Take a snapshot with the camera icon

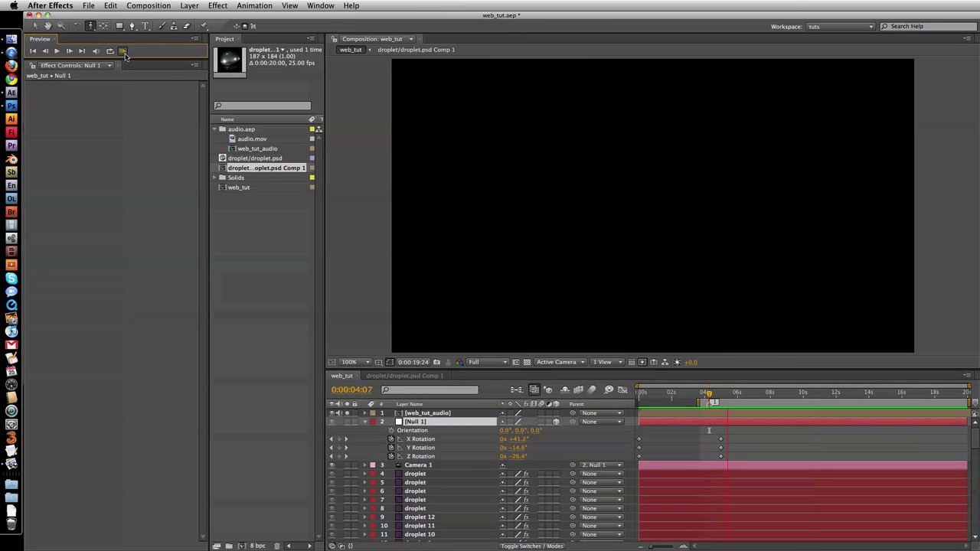[x=437, y=362]
